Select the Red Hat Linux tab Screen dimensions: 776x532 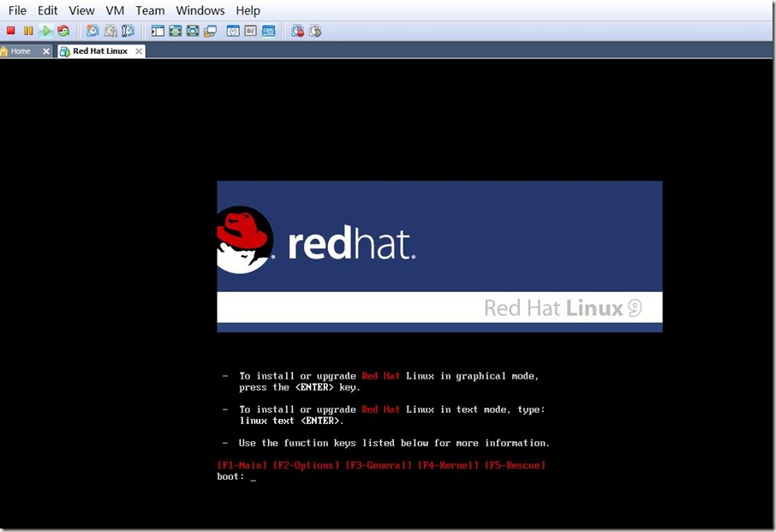pos(100,51)
